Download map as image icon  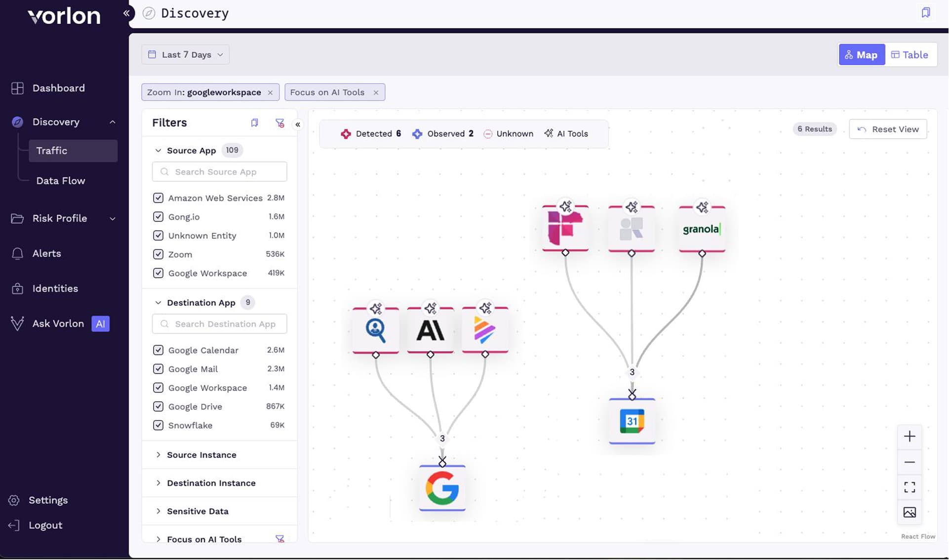click(x=909, y=513)
